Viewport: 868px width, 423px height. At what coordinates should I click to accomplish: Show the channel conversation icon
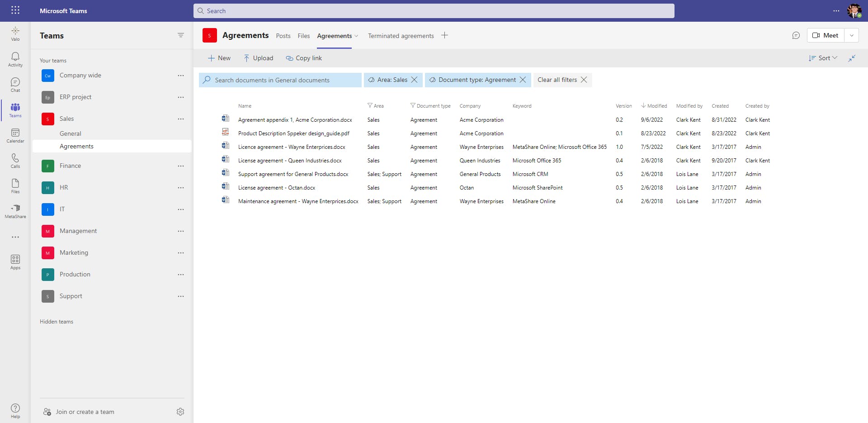(796, 35)
